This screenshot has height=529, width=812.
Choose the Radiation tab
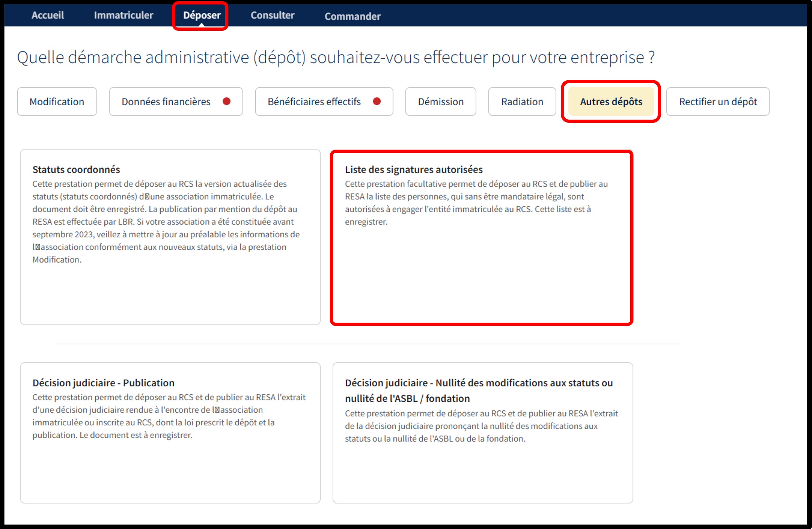(x=522, y=102)
